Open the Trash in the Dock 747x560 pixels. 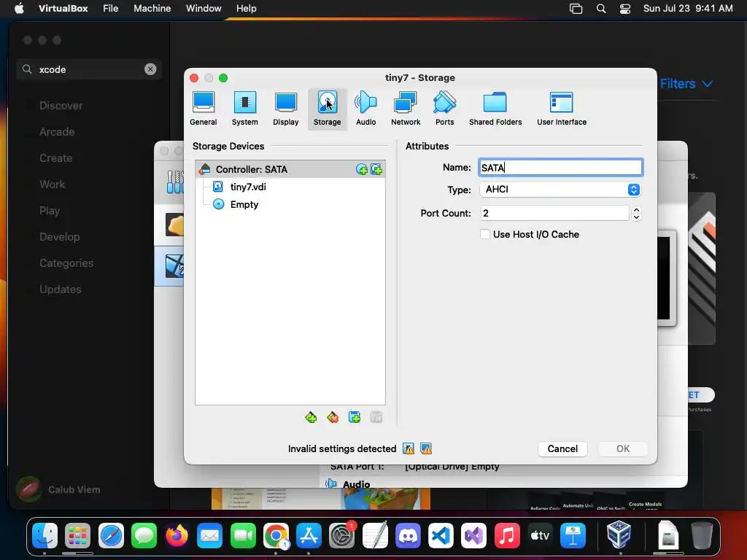702,535
